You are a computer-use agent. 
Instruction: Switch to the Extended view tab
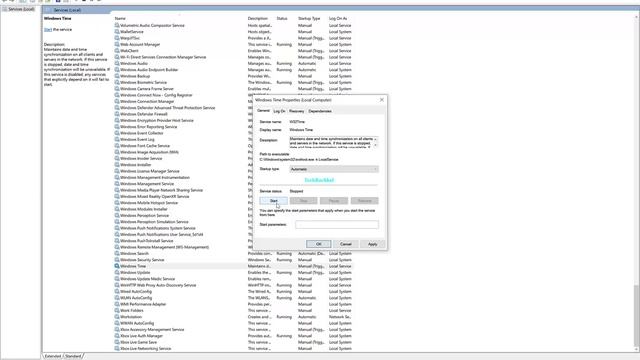53,356
